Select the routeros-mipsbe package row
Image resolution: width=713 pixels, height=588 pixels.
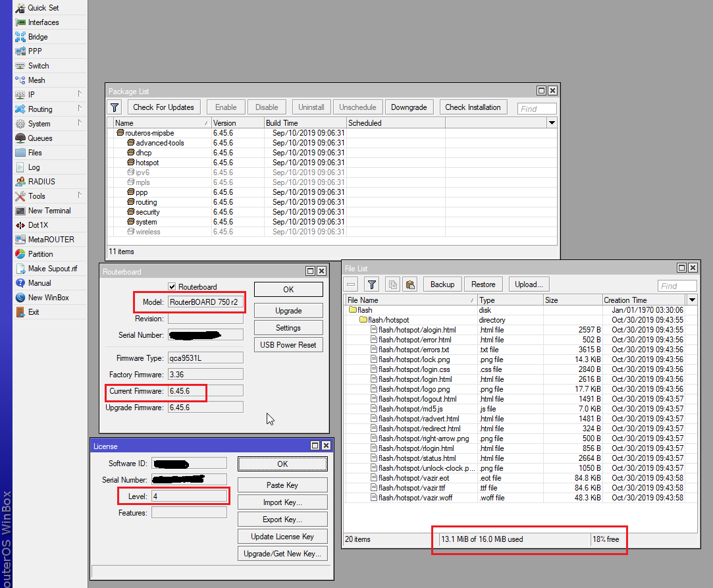pyautogui.click(x=332, y=133)
